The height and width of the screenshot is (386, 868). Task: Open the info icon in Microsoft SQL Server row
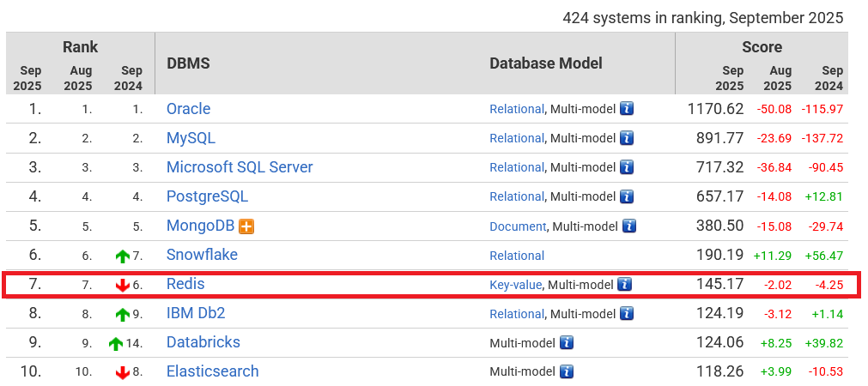[627, 167]
